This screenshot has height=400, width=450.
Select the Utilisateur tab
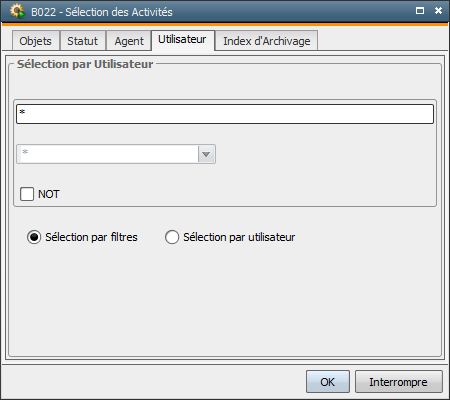coord(182,40)
